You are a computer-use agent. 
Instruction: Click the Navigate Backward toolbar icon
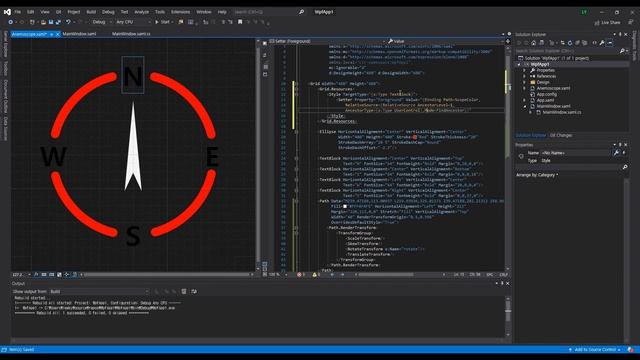click(11, 22)
